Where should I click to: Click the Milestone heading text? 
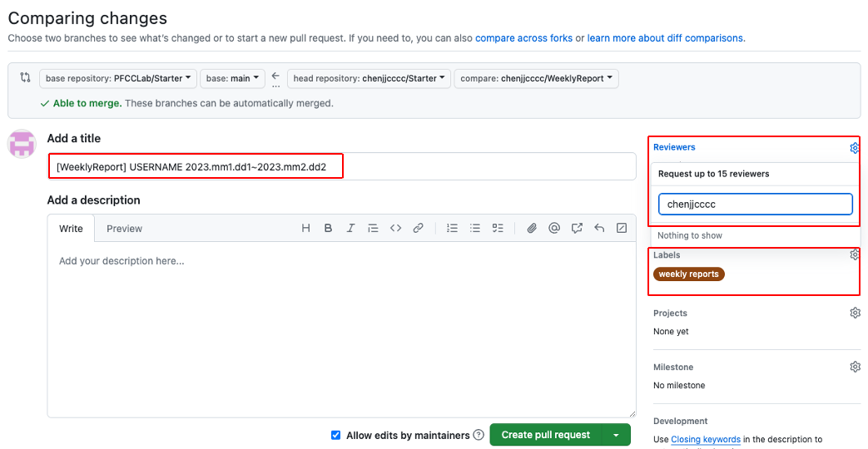(x=673, y=368)
